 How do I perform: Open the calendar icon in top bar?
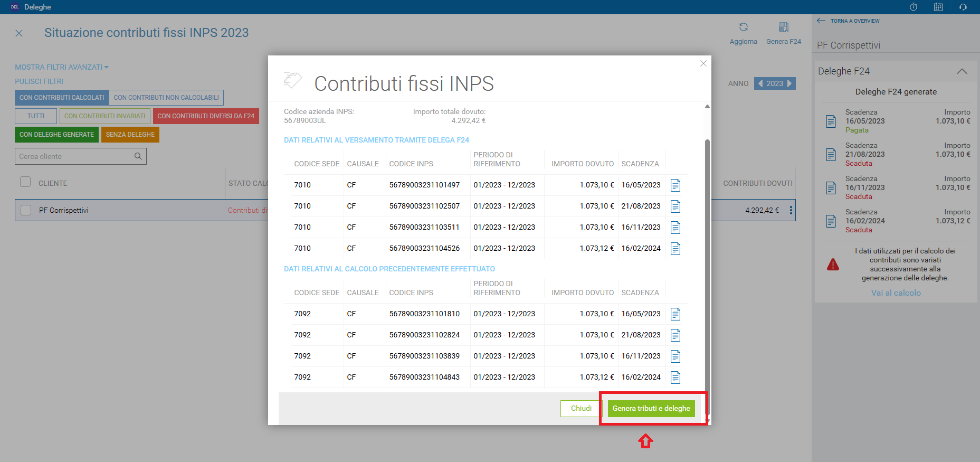click(938, 7)
